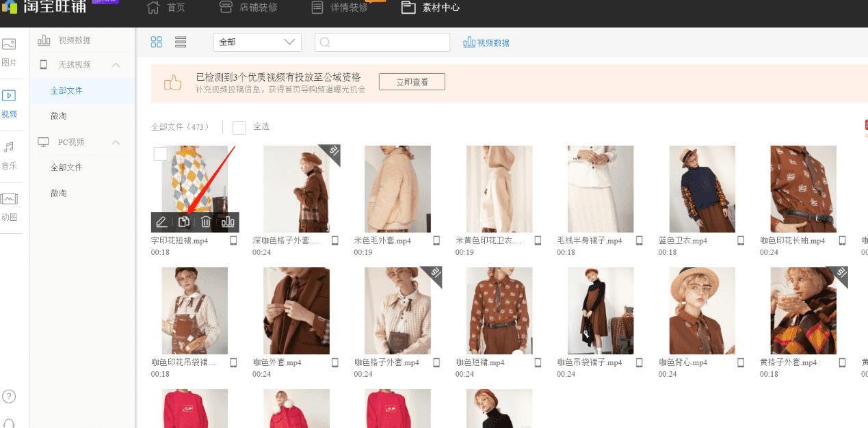Click the thumbs-up icon in banner

pyautogui.click(x=173, y=83)
